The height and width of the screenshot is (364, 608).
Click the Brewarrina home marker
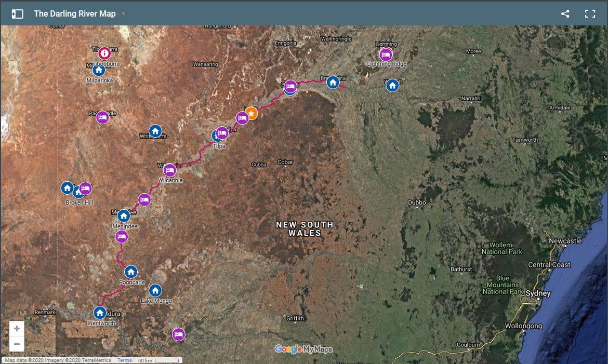tap(333, 82)
